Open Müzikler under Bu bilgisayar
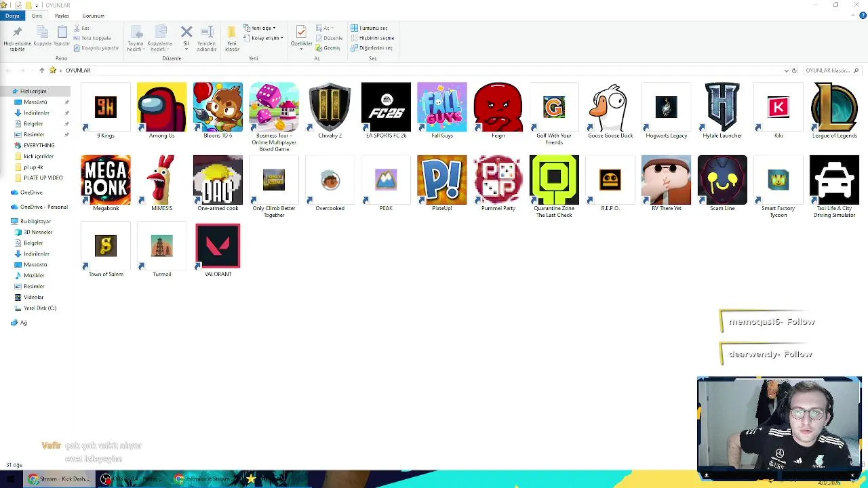Screen dimensions: 868x488 pyautogui.click(x=34, y=275)
